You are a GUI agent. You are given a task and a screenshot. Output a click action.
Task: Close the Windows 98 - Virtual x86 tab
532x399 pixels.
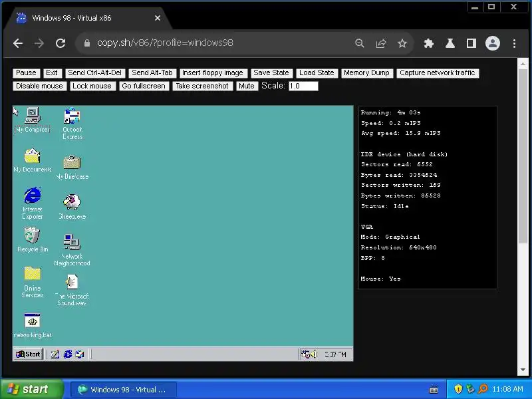[158, 18]
